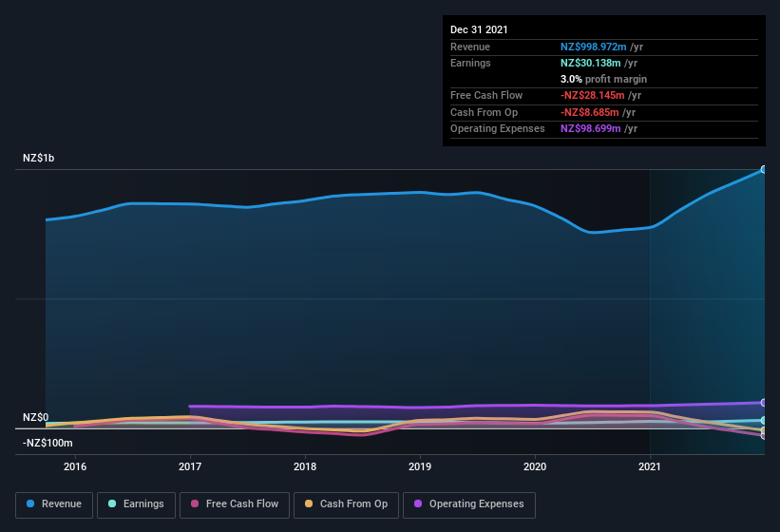Click the -NZ$8.685m cash from op value
The width and height of the screenshot is (780, 532).
point(589,112)
